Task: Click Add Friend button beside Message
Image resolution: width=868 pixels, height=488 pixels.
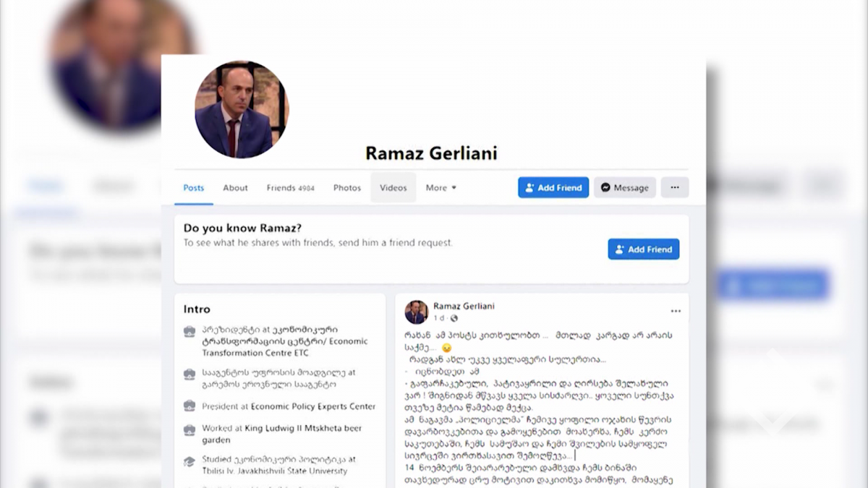Action: [553, 188]
